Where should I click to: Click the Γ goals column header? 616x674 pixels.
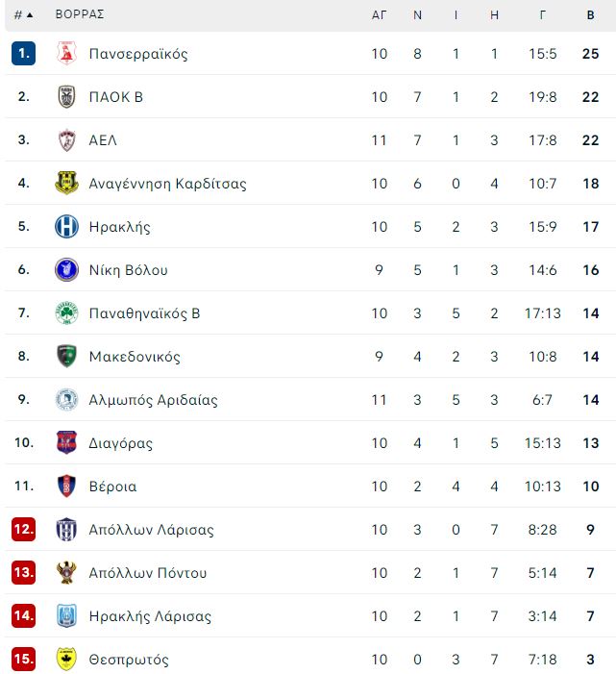pos(543,15)
